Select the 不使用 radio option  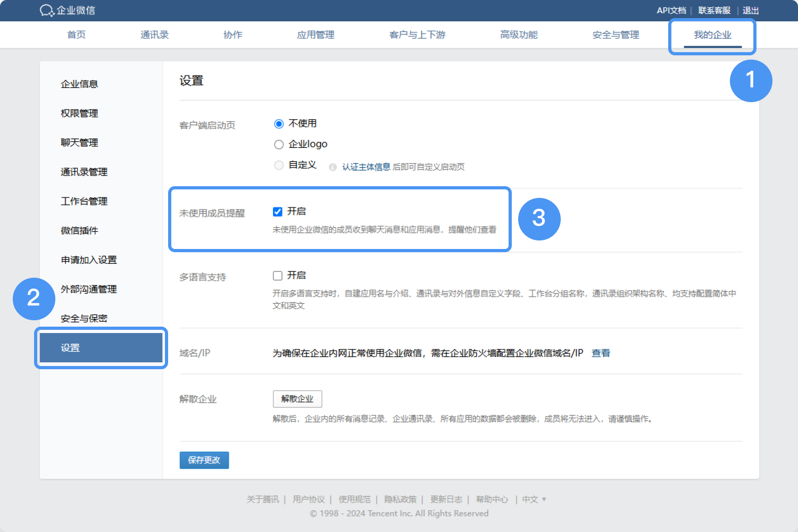(279, 124)
